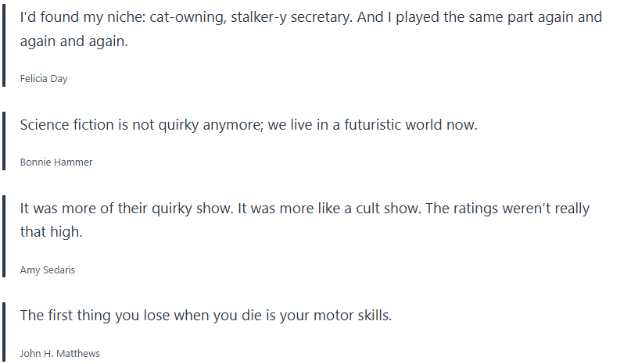Image resolution: width=631 pixels, height=364 pixels.
Task: Click the Felicia Day author name
Action: pos(44,78)
